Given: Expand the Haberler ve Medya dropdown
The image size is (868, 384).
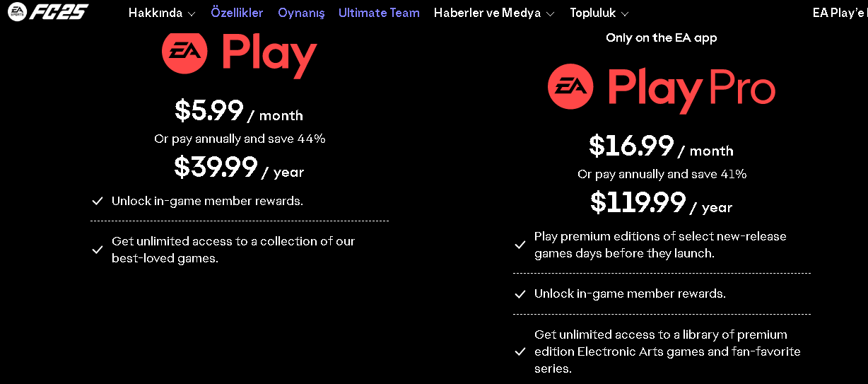Looking at the screenshot, I should pos(493,13).
